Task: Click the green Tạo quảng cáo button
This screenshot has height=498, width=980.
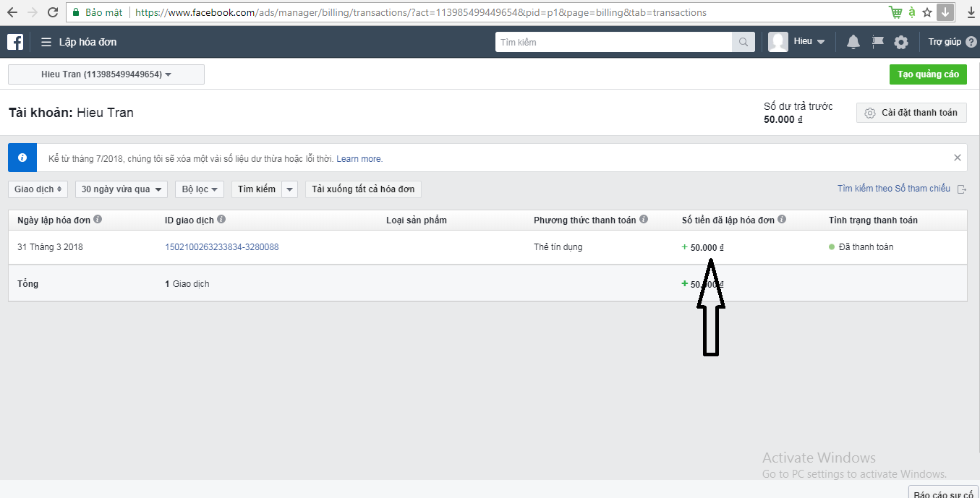Action: pos(928,74)
